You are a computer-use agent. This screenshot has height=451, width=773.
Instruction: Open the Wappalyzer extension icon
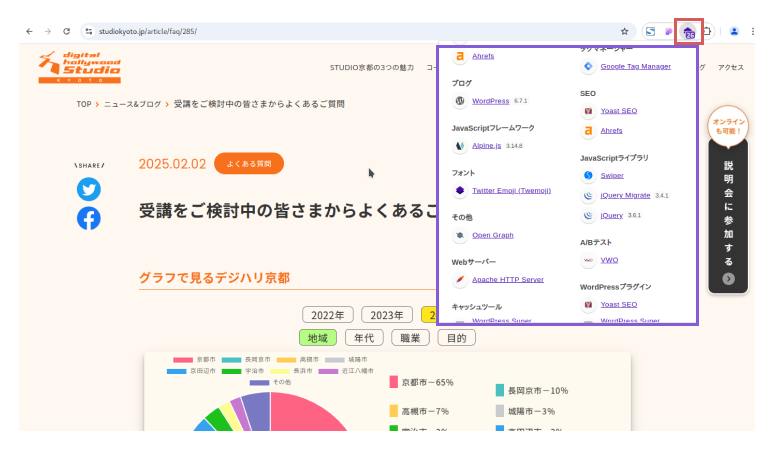pos(689,32)
